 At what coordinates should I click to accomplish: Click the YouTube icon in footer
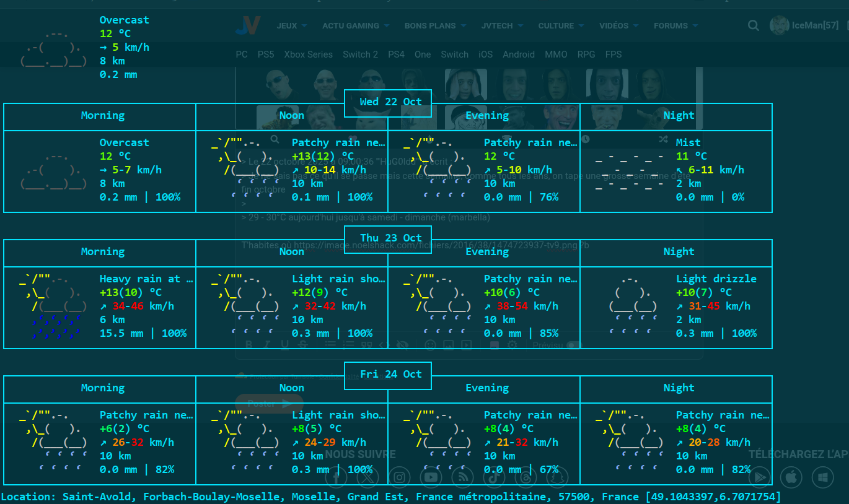click(431, 477)
